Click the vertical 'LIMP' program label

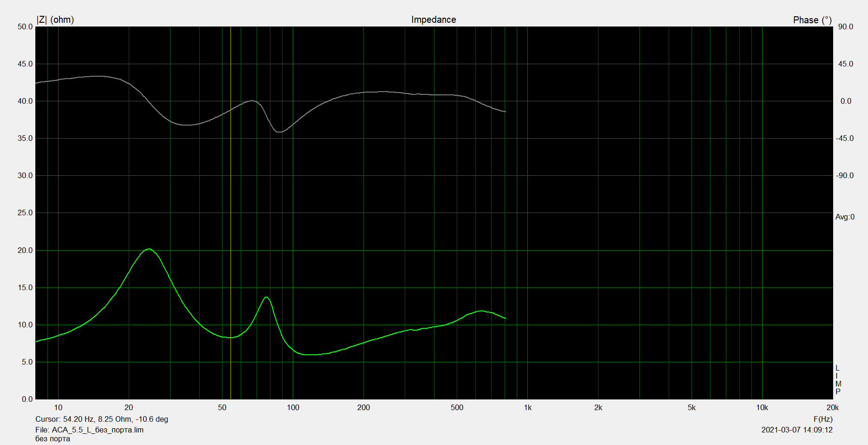click(x=838, y=380)
